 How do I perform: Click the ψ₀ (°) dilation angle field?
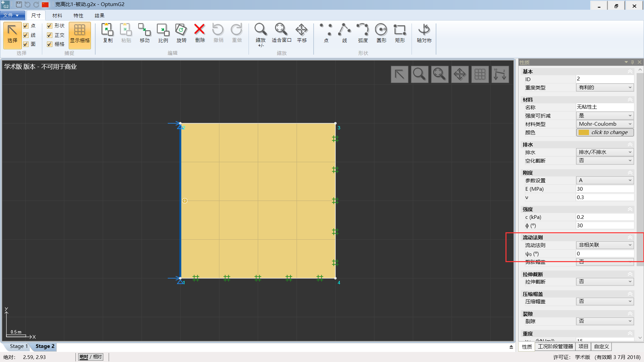pyautogui.click(x=605, y=254)
